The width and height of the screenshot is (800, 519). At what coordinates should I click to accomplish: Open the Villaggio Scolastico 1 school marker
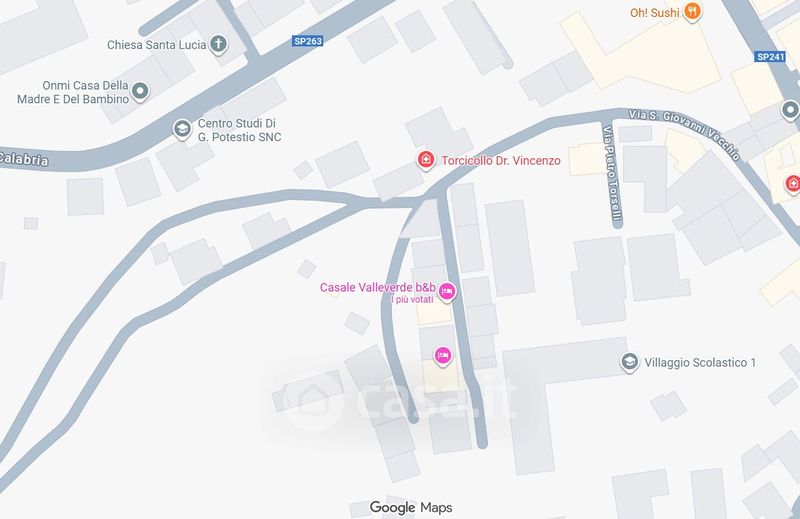(x=630, y=362)
